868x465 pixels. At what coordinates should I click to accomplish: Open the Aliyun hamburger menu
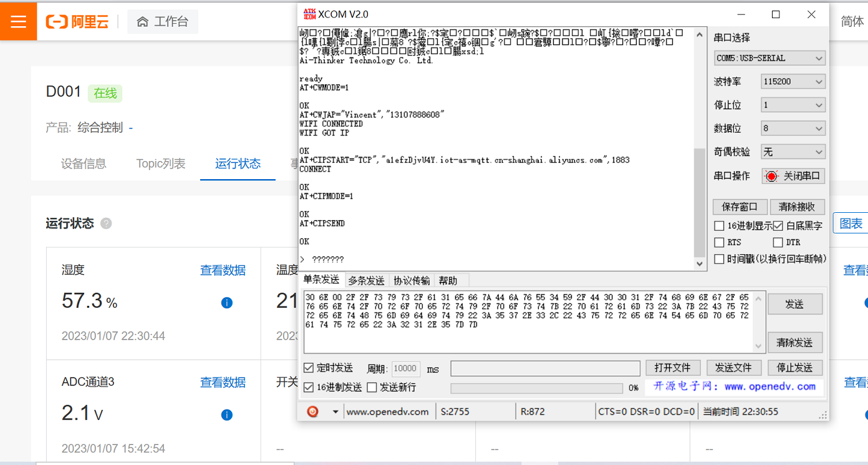tap(18, 21)
